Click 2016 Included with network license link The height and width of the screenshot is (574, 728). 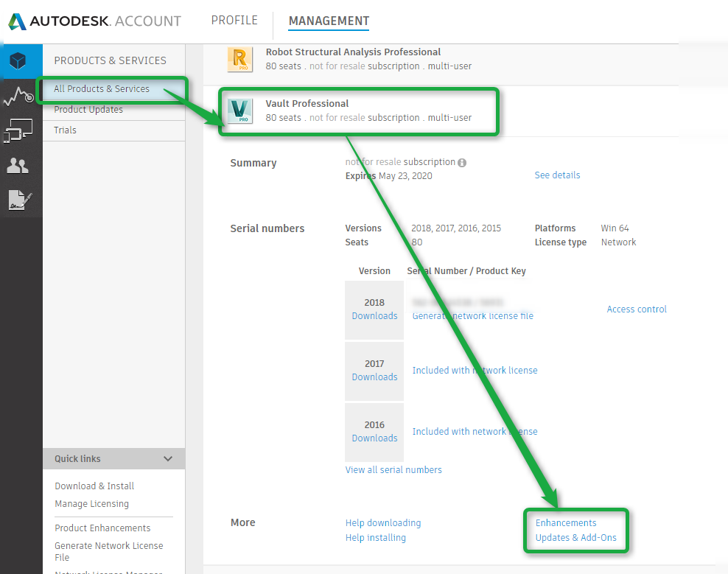pos(475,432)
